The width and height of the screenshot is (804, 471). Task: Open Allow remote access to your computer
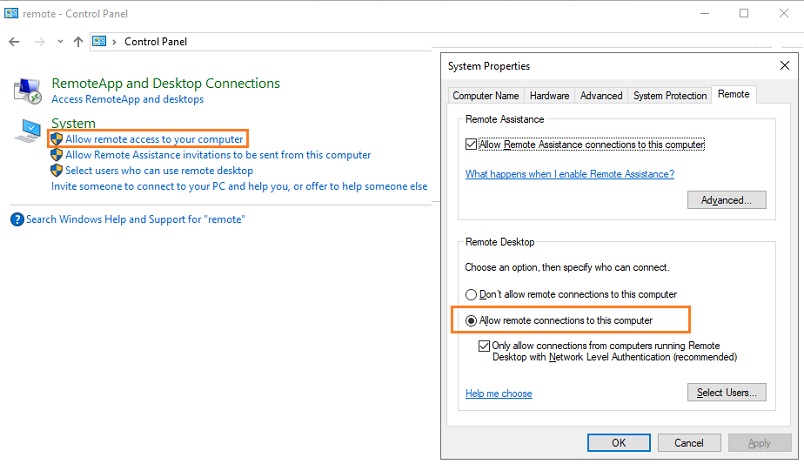coord(153,139)
